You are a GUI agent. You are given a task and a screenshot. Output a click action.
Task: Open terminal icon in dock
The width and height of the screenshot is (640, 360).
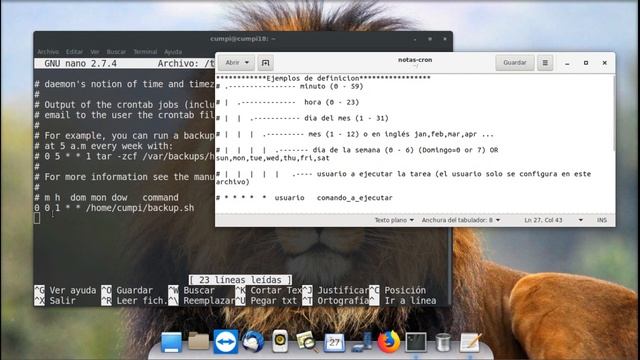pos(416,342)
